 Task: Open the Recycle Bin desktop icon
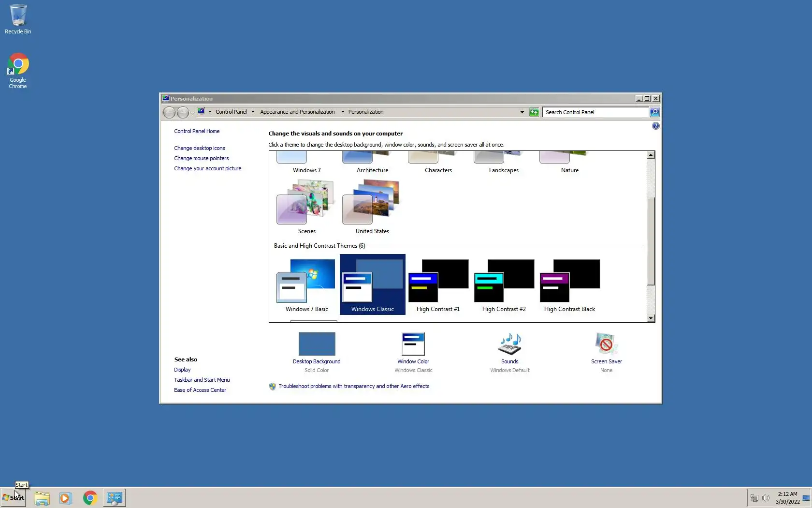(18, 19)
